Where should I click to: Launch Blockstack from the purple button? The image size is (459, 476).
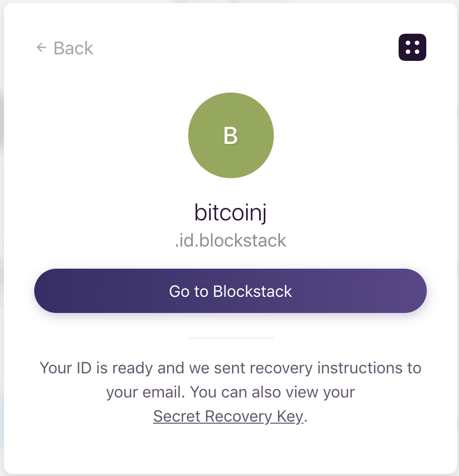click(x=231, y=291)
